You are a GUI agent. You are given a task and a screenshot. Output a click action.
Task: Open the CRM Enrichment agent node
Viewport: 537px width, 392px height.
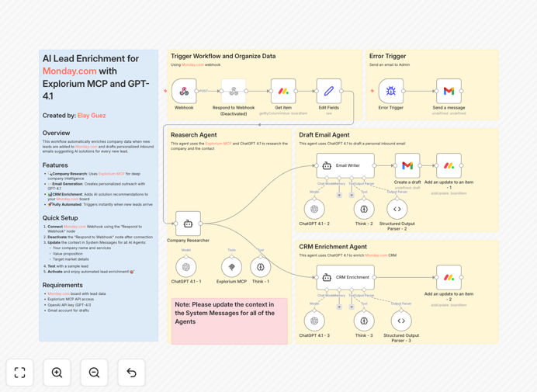[x=345, y=277]
